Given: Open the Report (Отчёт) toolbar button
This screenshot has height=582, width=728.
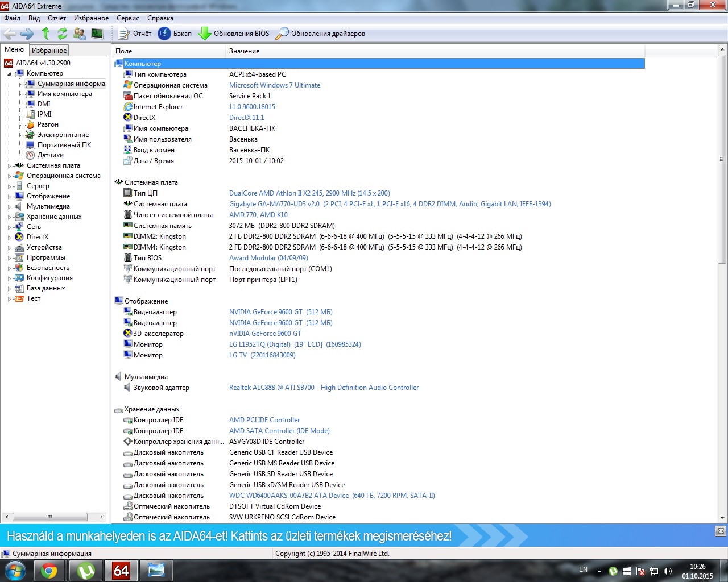Looking at the screenshot, I should point(135,34).
